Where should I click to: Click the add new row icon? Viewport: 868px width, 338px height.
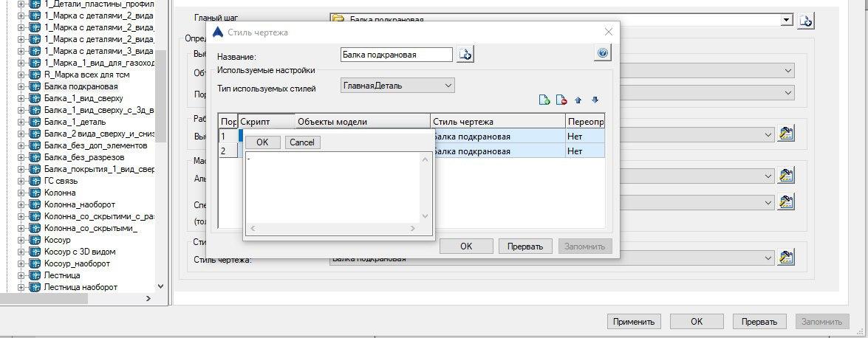point(544,100)
